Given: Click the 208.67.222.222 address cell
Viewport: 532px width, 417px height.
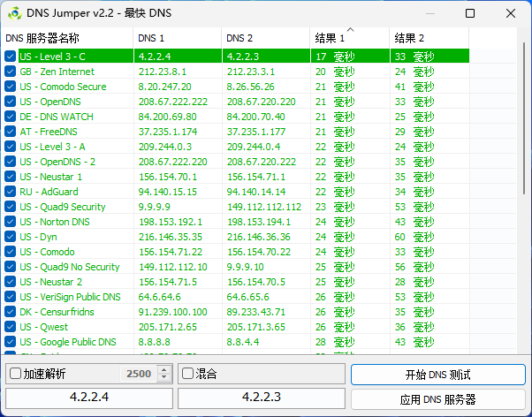Looking at the screenshot, I should (173, 102).
